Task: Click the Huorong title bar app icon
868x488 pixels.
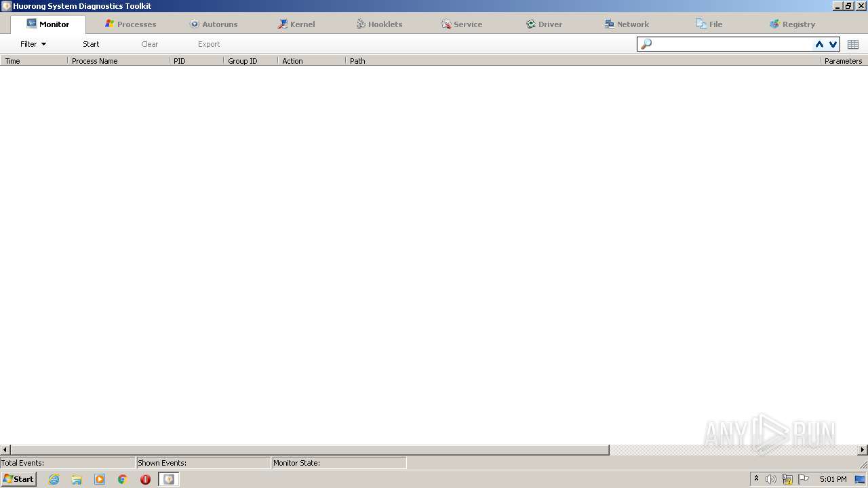Action: pos(6,6)
